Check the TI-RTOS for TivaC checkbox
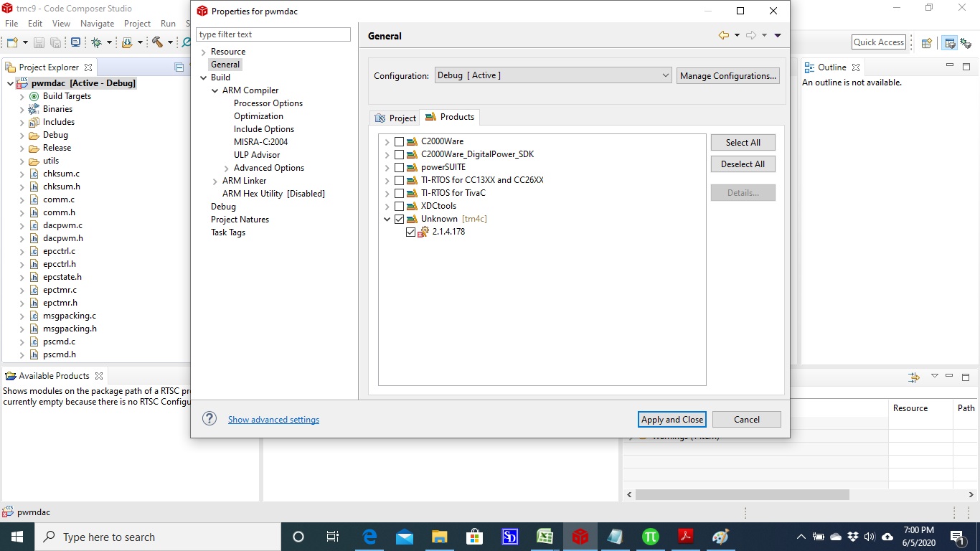 [x=400, y=193]
